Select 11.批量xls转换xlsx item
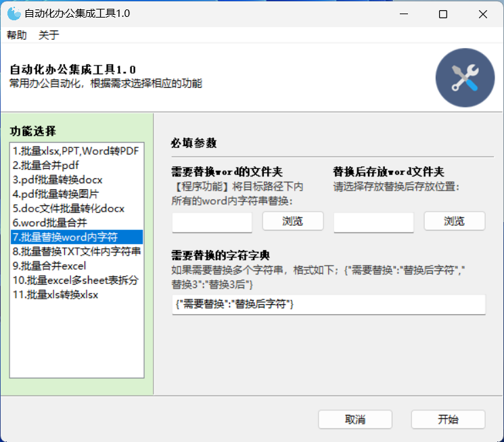The image size is (504, 442). pyautogui.click(x=76, y=295)
